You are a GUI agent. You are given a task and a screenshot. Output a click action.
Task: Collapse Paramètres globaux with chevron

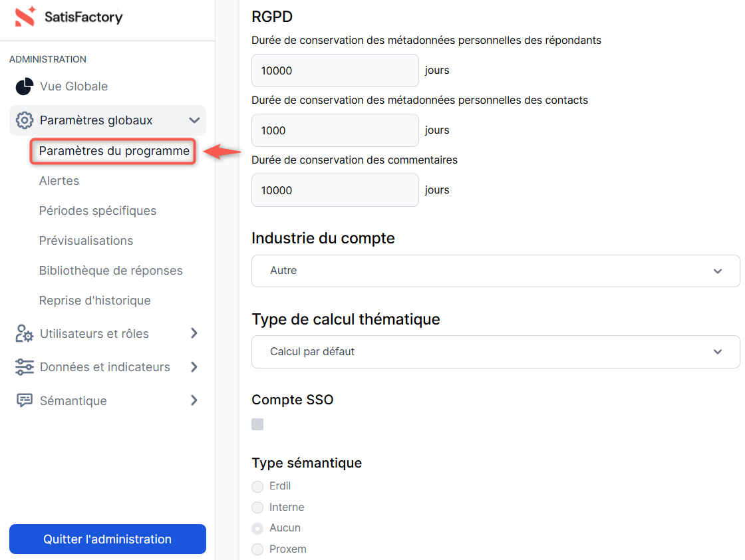[194, 120]
